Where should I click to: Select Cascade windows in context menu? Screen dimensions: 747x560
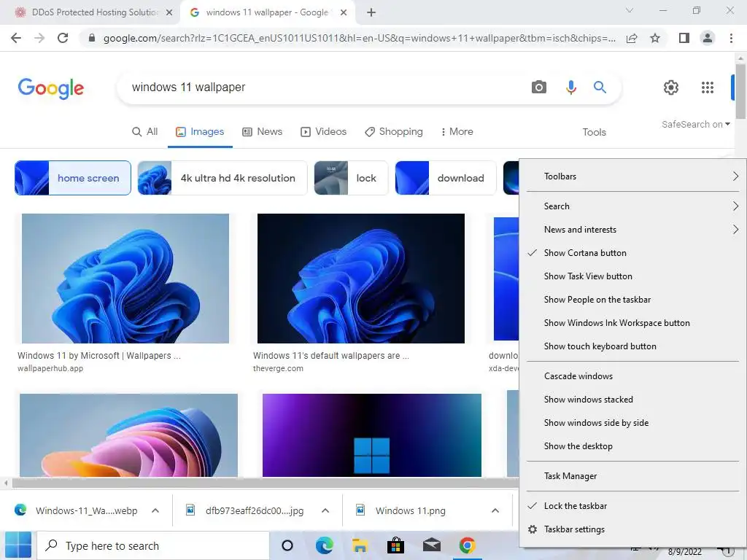tap(632, 376)
